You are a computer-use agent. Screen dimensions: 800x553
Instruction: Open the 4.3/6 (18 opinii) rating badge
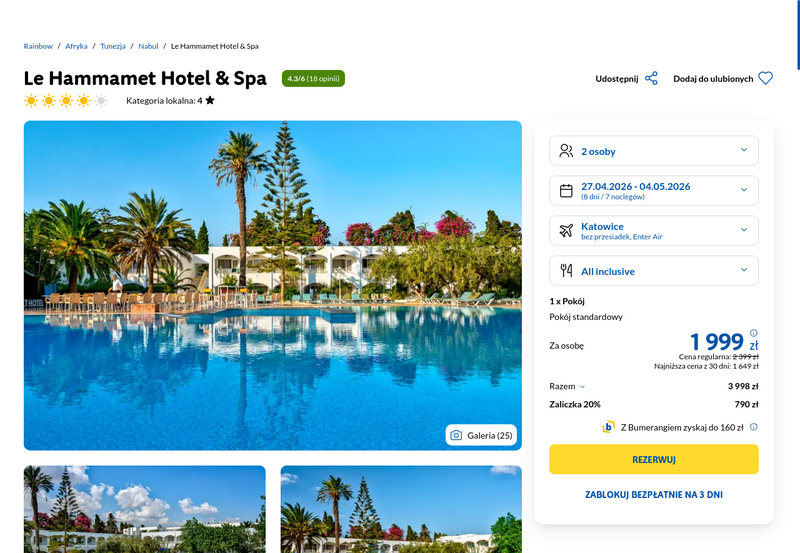313,79
